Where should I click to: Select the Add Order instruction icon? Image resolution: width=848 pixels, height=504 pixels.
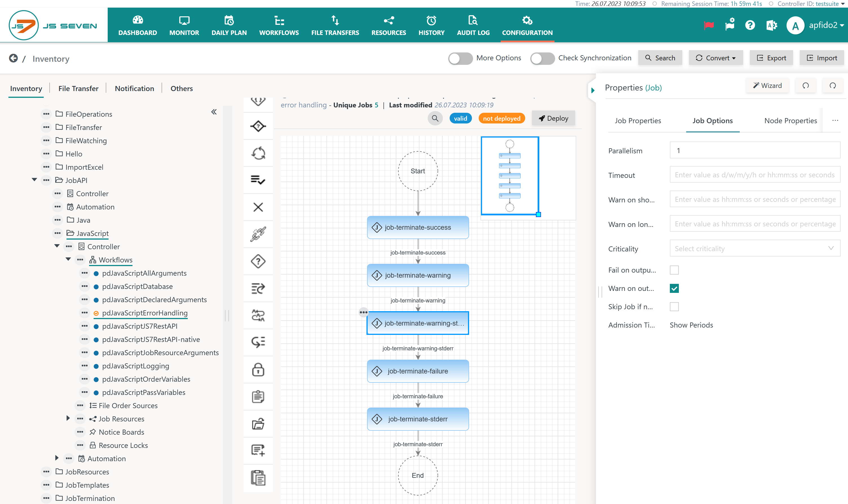[x=258, y=450]
